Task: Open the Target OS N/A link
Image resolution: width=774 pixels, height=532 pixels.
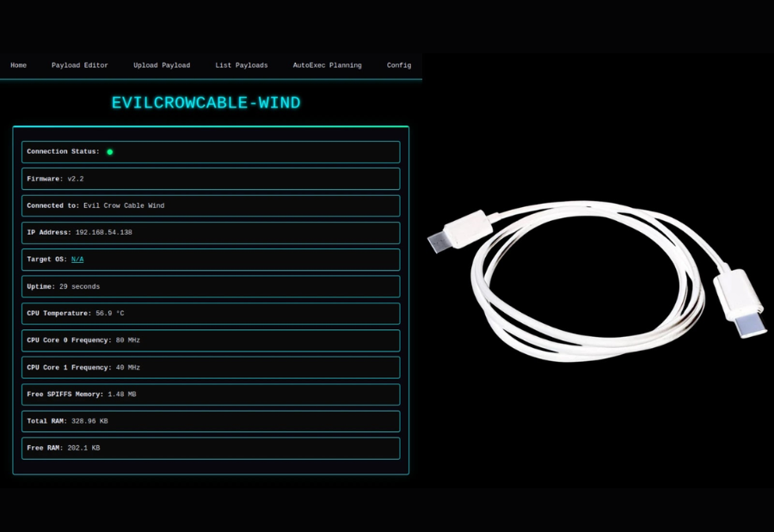Action: [x=77, y=259]
